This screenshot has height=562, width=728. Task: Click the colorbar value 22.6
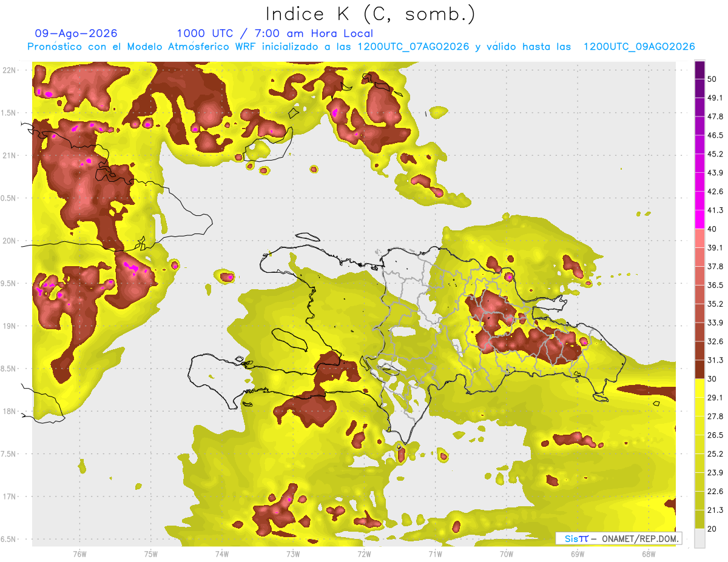(x=715, y=491)
